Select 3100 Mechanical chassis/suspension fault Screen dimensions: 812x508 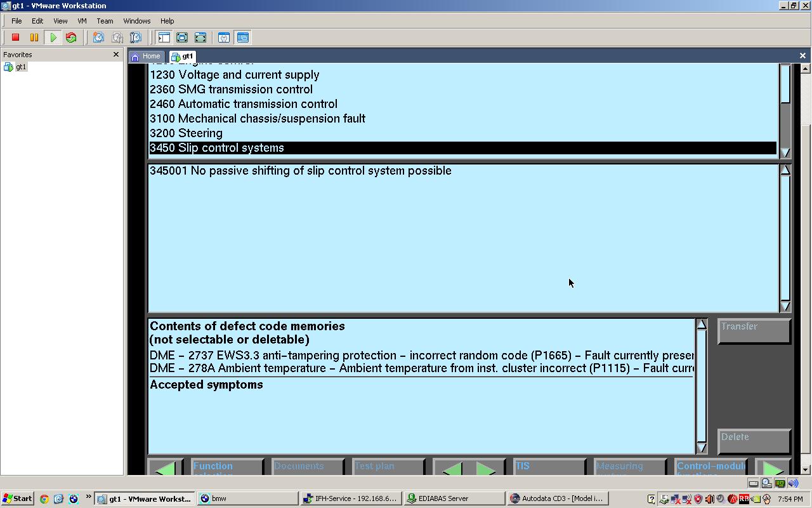pyautogui.click(x=462, y=119)
